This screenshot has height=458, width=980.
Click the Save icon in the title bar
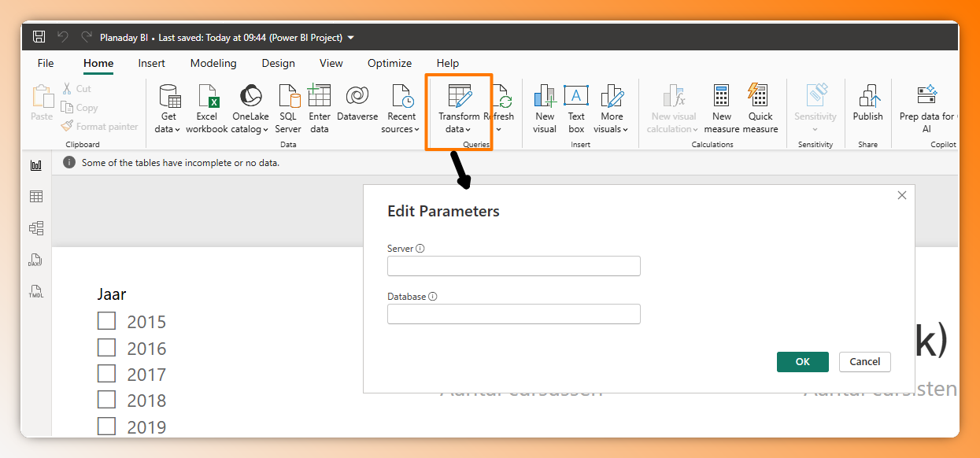coord(39,37)
